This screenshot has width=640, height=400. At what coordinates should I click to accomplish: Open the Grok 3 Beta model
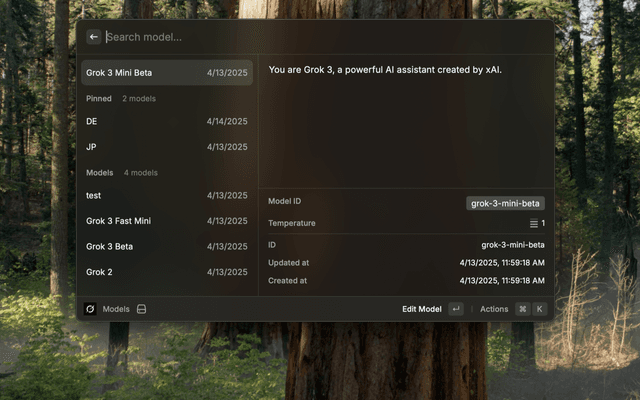tap(167, 246)
